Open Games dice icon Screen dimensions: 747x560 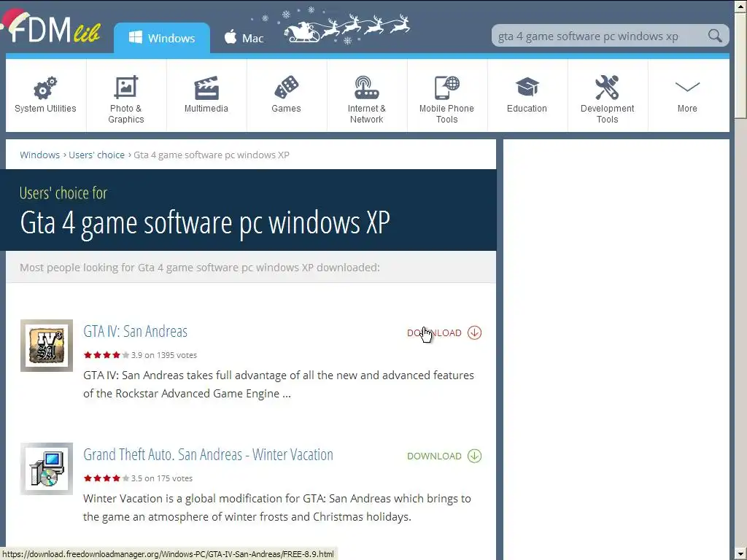[286, 87]
